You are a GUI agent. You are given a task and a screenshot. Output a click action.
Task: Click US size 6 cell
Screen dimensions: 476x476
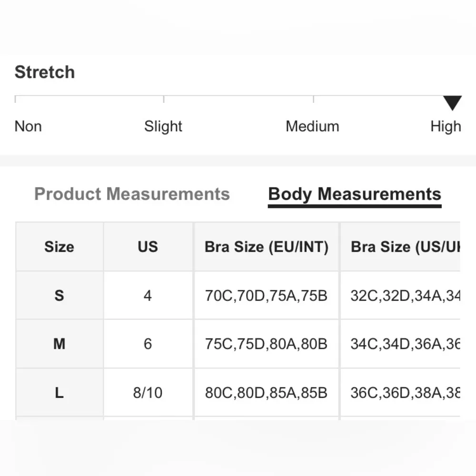coord(148,344)
